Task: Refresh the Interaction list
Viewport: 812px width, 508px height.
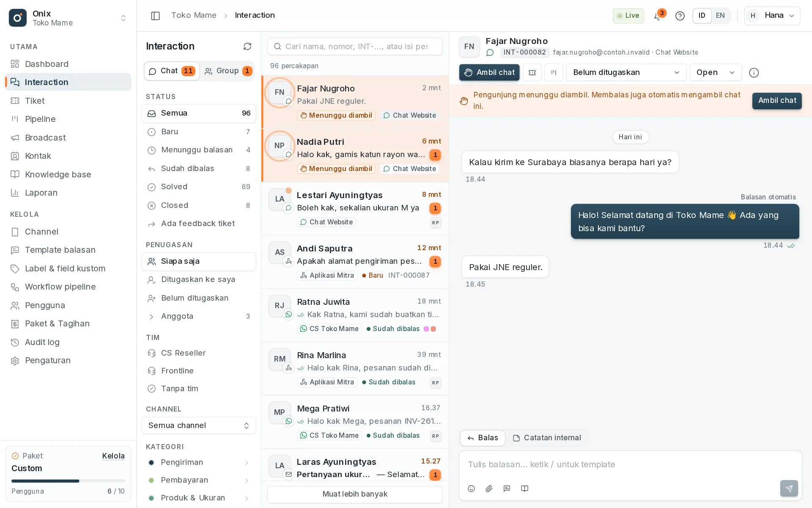Action: click(247, 47)
